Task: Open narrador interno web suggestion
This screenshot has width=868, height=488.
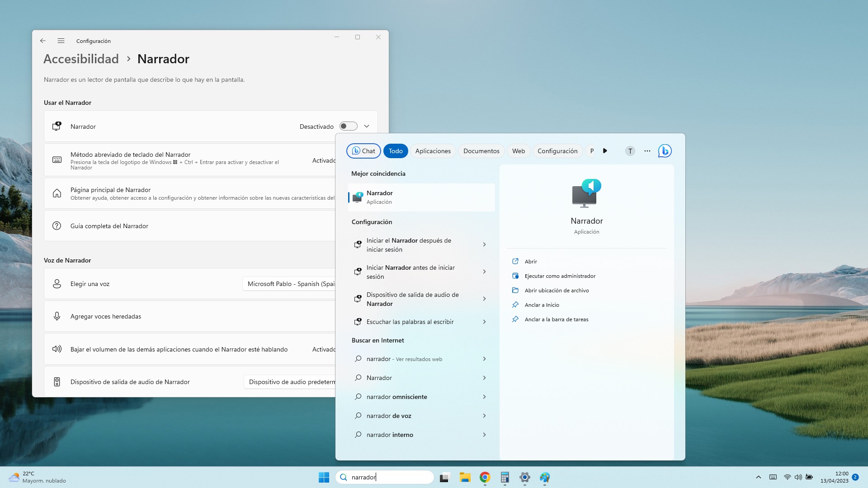Action: [x=421, y=435]
